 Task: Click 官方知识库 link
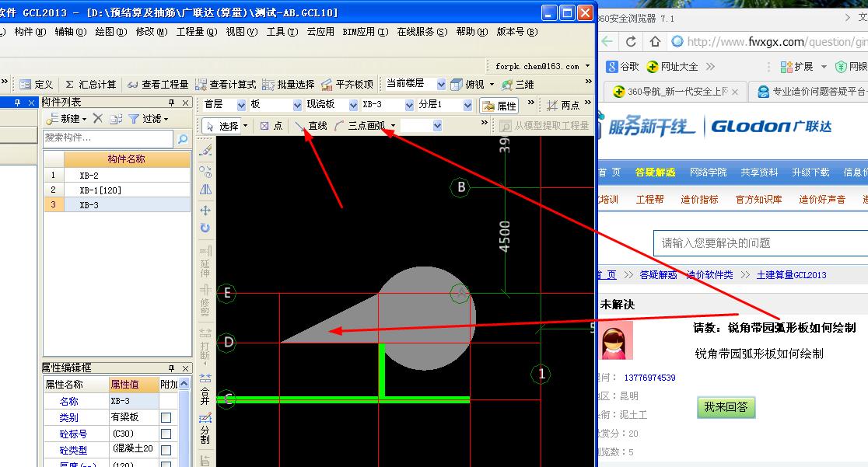click(758, 200)
